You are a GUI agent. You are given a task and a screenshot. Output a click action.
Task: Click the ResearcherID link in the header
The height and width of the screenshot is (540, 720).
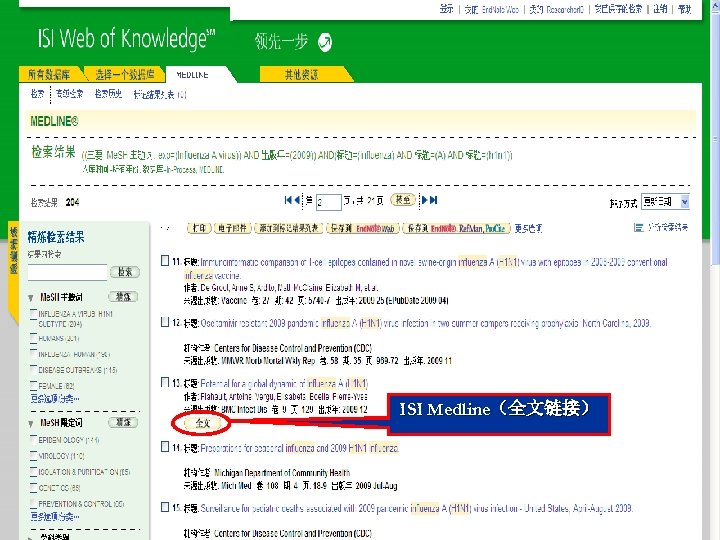pos(557,9)
